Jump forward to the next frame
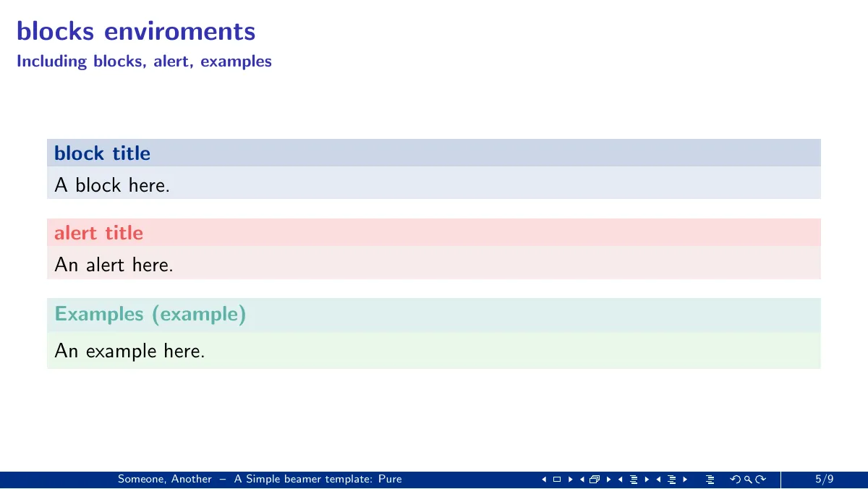The height and width of the screenshot is (489, 868). click(608, 480)
